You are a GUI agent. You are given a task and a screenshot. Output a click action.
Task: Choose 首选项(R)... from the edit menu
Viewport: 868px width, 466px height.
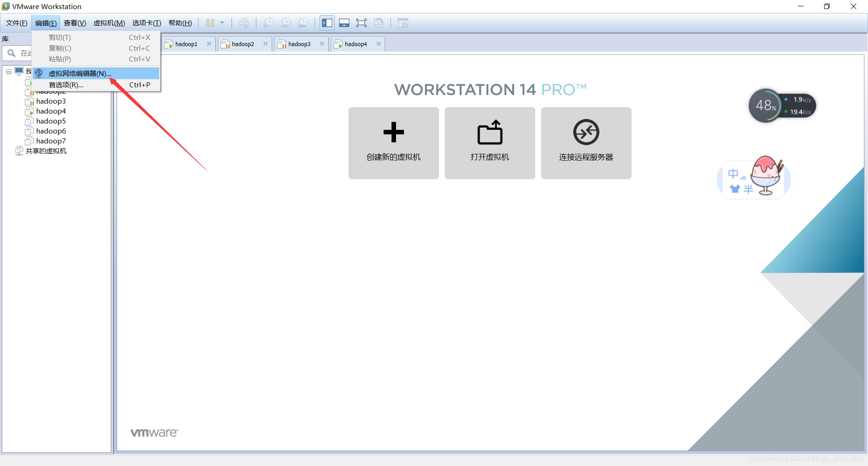tap(96, 85)
